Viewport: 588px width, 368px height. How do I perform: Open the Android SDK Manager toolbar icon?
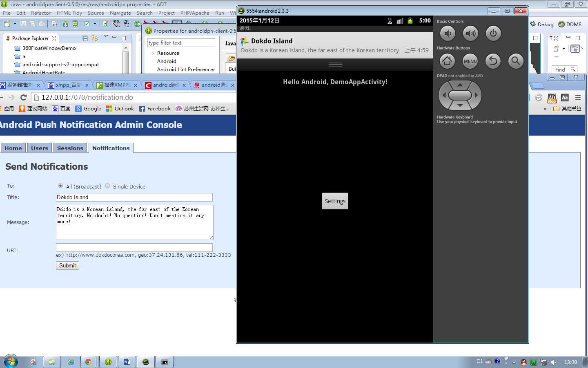pos(66,24)
